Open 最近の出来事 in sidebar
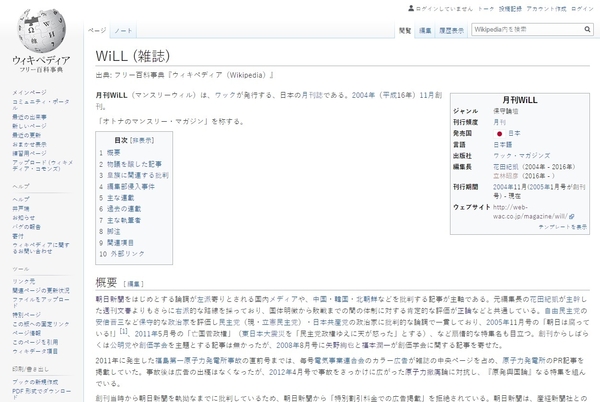This screenshot has width=600, height=402. 29,117
